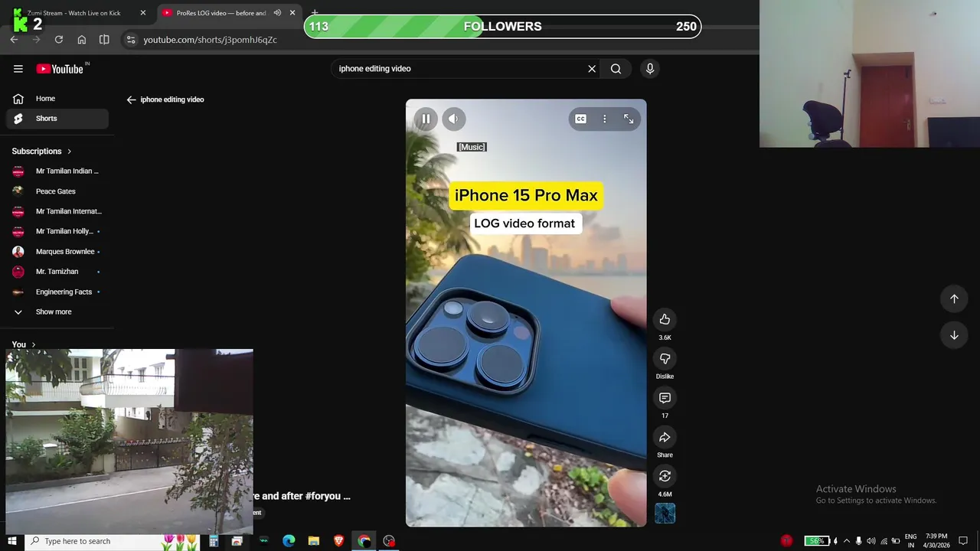Open File Explorer from the taskbar
Screen dimensions: 980x551
pyautogui.click(x=314, y=541)
